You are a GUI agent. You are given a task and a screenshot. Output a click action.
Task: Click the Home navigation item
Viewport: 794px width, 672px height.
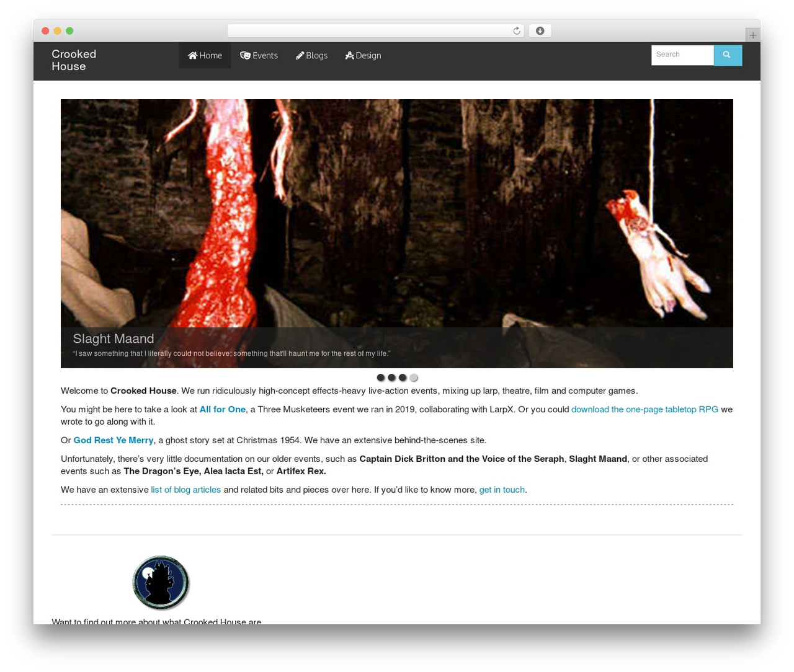(x=205, y=55)
